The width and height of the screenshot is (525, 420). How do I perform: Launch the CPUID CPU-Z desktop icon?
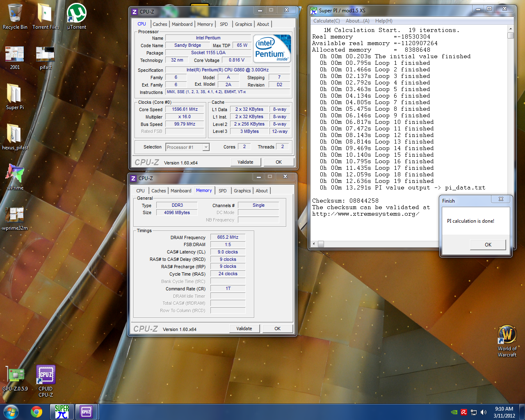(x=46, y=381)
